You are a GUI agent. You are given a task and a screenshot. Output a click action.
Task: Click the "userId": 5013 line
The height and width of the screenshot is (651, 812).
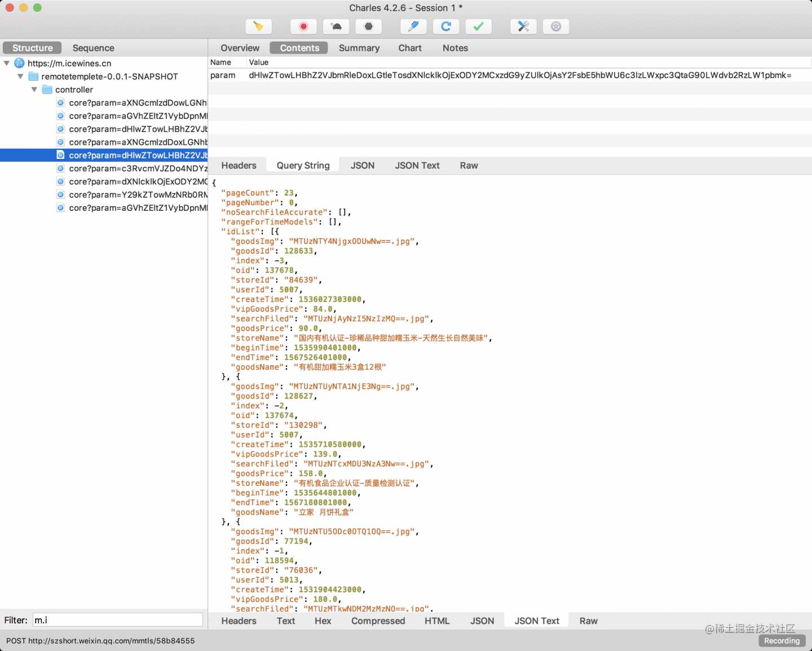point(267,579)
